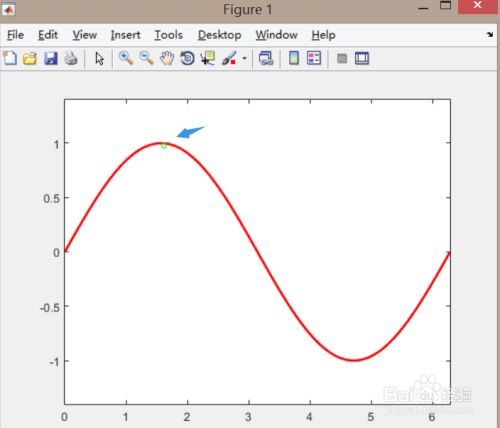The image size is (500, 428).
Task: Click the x-axis label 3
Action: 248,417
